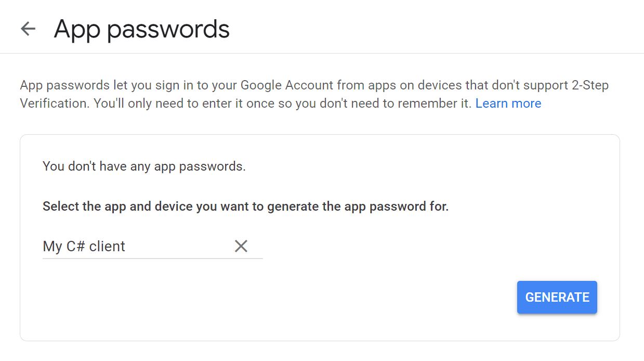Click the GENERATE button
Viewport: 644px width, 361px height.
tap(557, 297)
